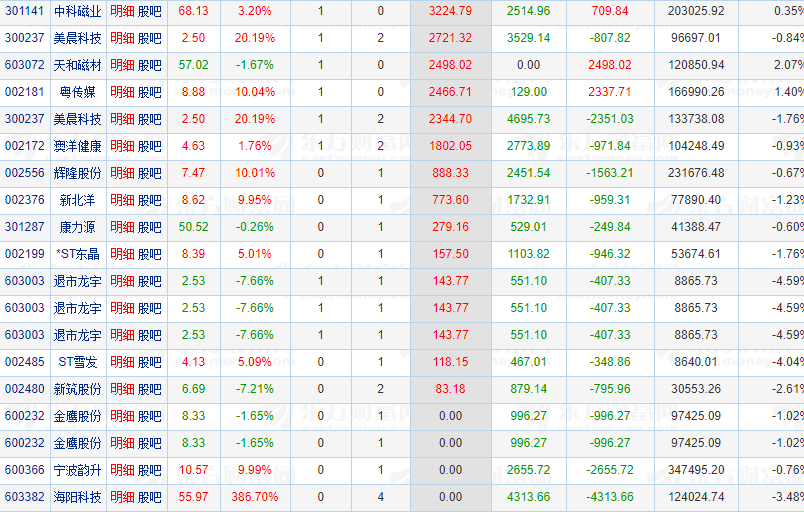
Task: Open 明细 for 海阳科技
Action: (122, 497)
